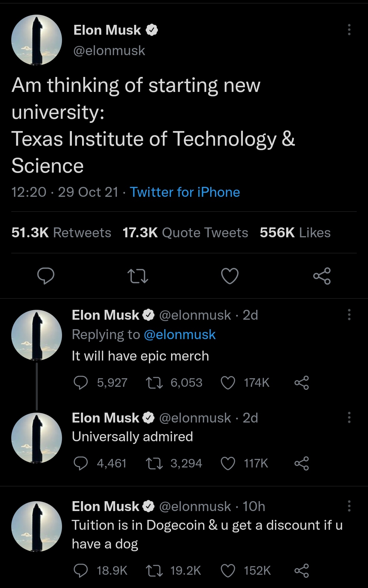Image resolution: width=368 pixels, height=588 pixels.
Task: Open more options for main tweet
Action: click(x=349, y=30)
